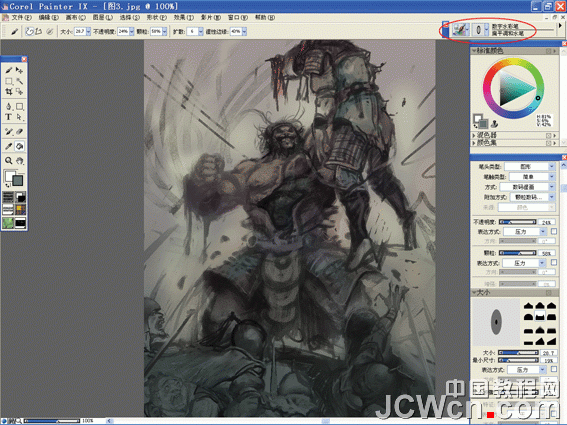Viewport: 567px width, 425px height.
Task: Open the 大小 size popup in property bar
Action: (89, 32)
